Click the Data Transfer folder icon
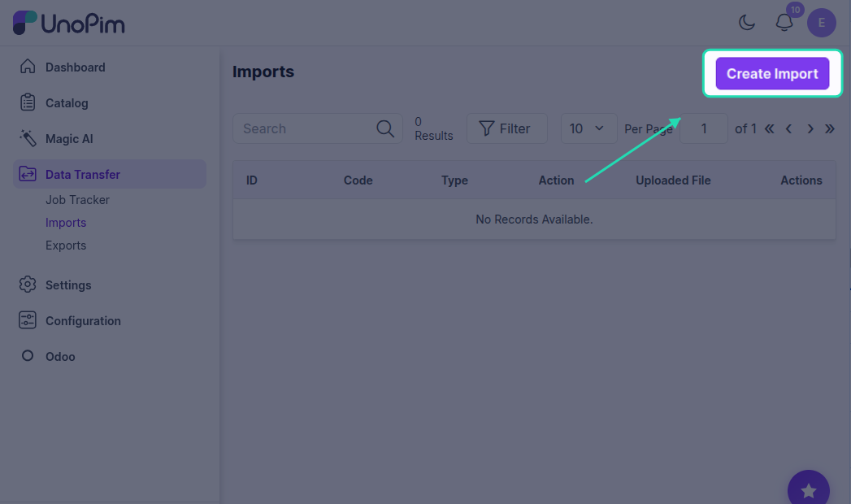The height and width of the screenshot is (504, 851). click(x=27, y=174)
